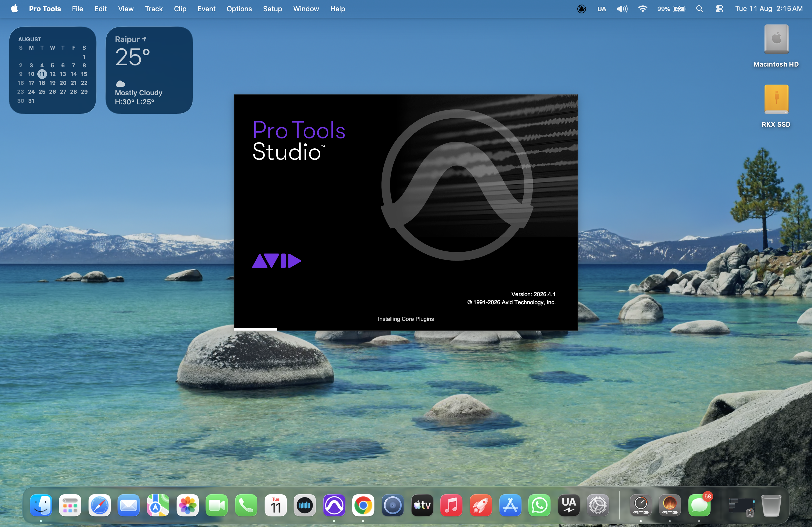Click date 31 in the calendar widget
Screen dimensions: 812x527
click(31, 101)
